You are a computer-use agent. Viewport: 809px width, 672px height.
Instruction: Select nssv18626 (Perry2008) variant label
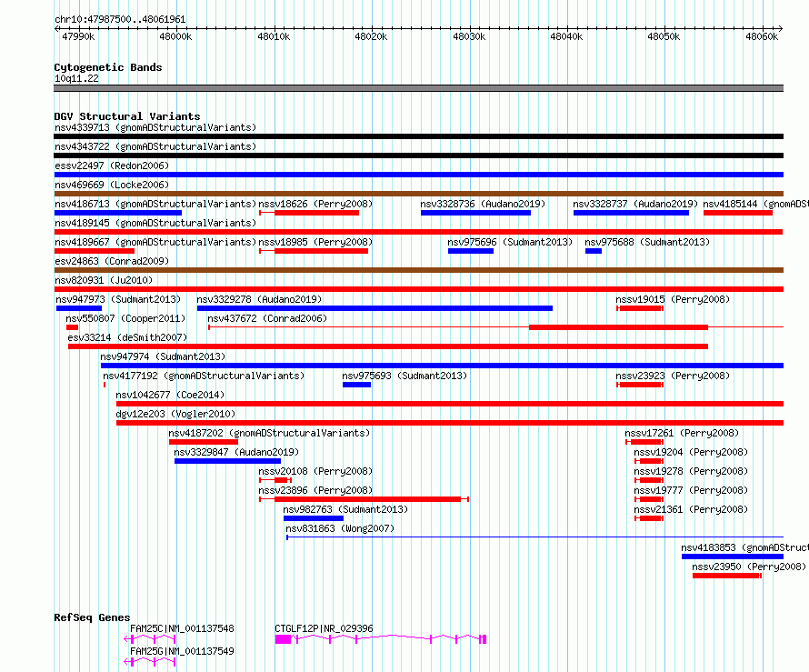[315, 204]
